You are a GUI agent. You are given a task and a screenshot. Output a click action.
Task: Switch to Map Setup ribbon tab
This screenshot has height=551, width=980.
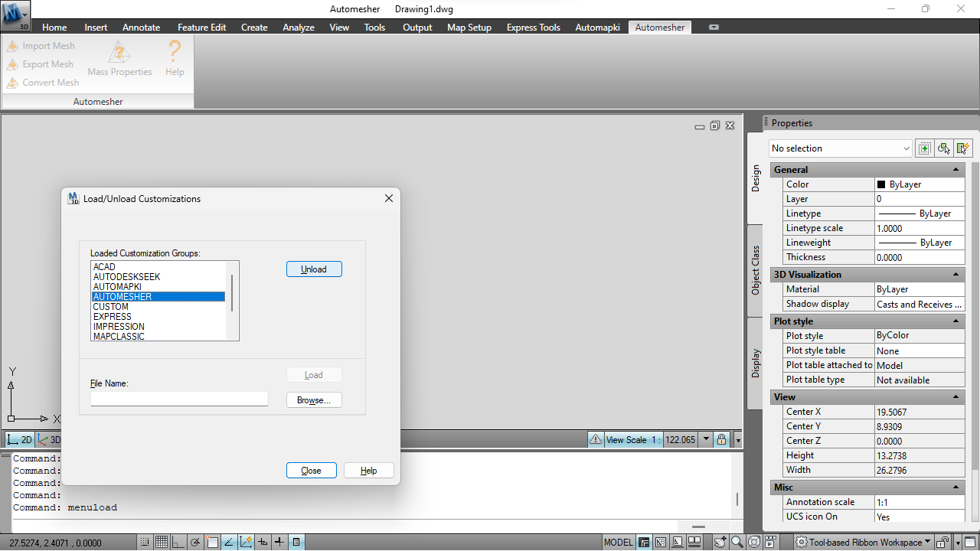point(469,27)
